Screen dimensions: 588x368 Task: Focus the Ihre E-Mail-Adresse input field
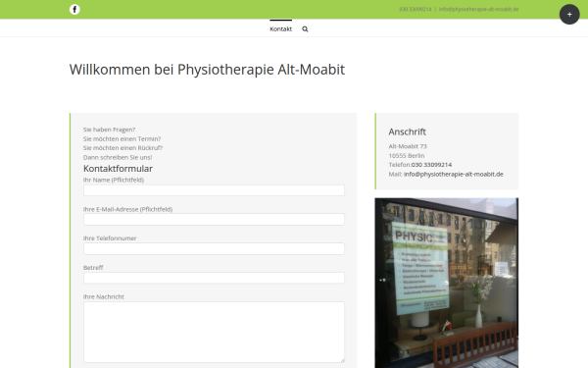coord(214,219)
